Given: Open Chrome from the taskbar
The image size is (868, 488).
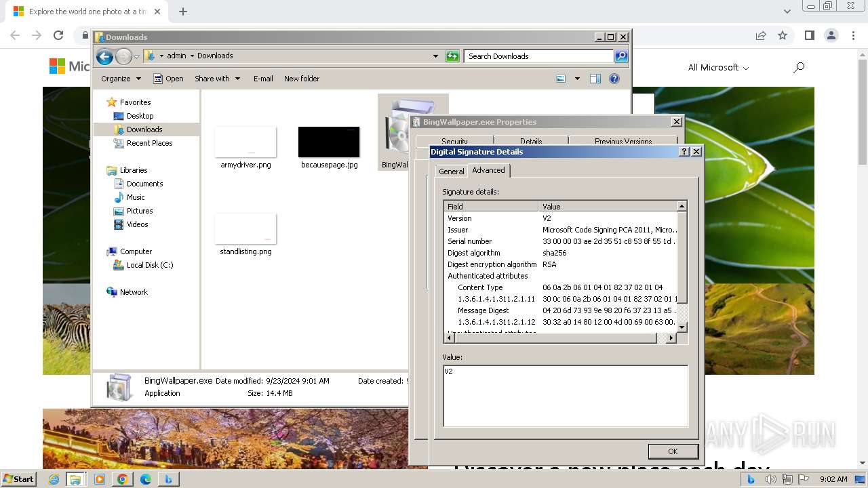Looking at the screenshot, I should (122, 479).
